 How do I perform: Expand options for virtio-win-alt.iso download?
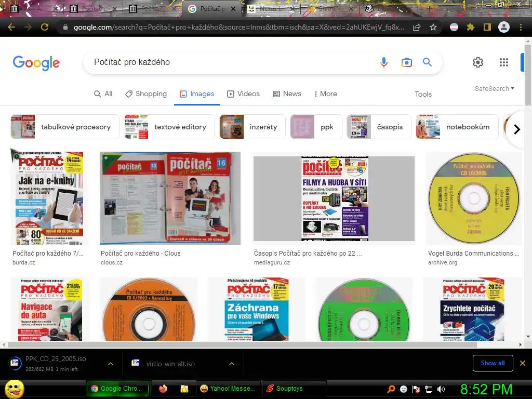tap(232, 364)
